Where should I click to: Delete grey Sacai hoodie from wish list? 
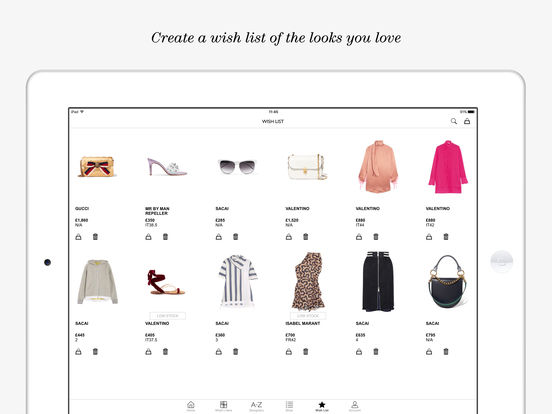[x=95, y=351]
